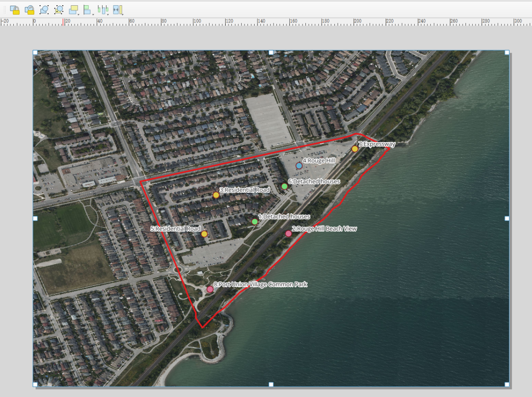Click the blue marker for 4:Rouge Hill
Screen dimensions: 532x397
pos(299,166)
